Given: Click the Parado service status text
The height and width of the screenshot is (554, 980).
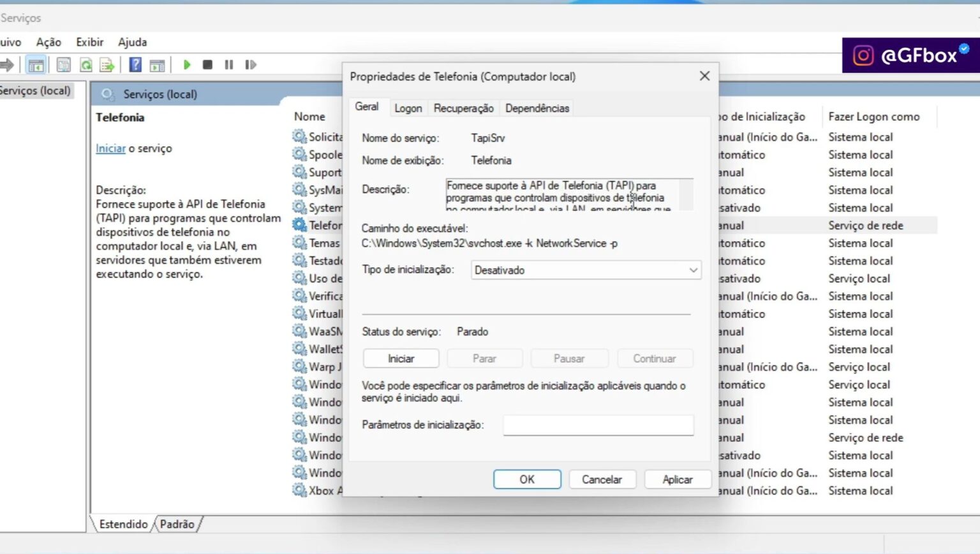Looking at the screenshot, I should (x=472, y=332).
